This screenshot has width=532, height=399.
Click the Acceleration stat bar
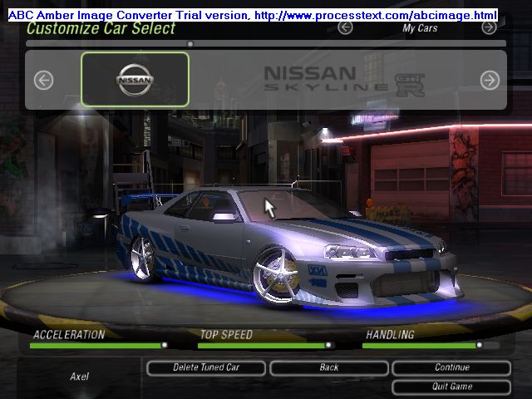[x=99, y=346]
